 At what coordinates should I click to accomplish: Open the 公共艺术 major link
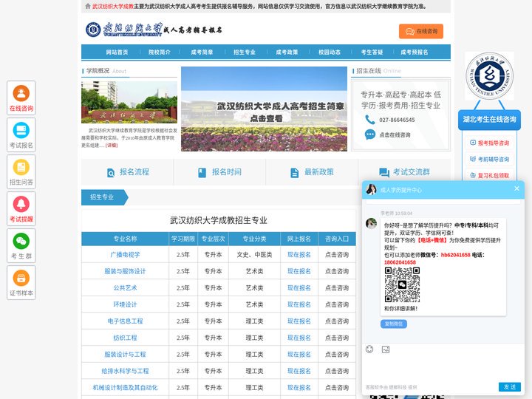pos(125,287)
